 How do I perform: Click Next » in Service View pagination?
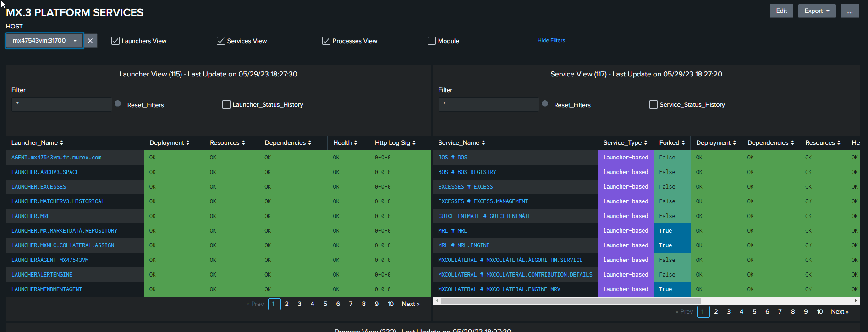[840, 311]
